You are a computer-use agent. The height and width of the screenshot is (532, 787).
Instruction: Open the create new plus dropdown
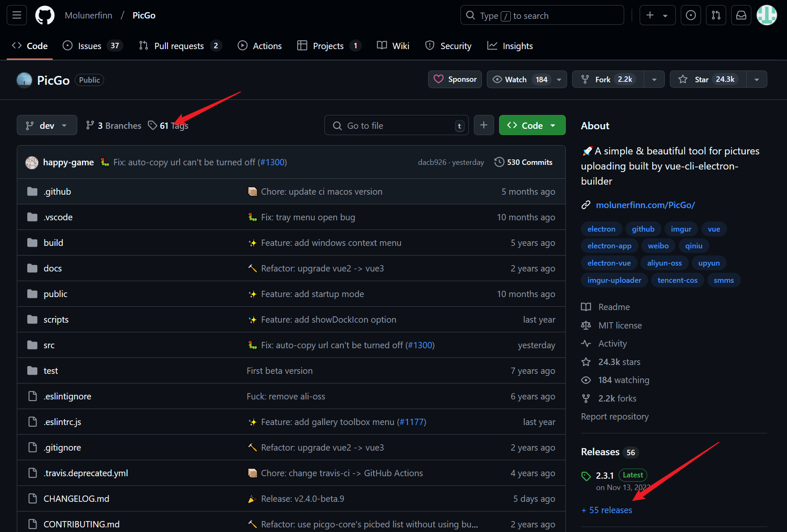[x=657, y=16]
